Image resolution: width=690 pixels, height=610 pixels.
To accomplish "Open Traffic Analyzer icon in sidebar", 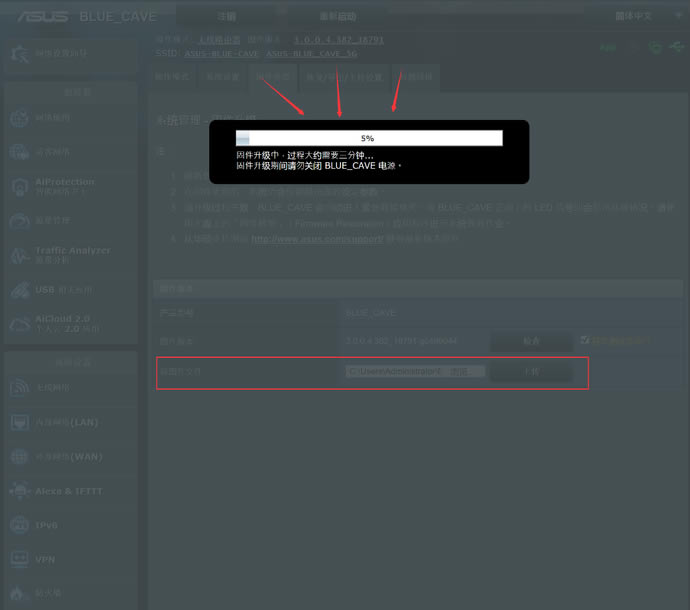I will tap(19, 255).
